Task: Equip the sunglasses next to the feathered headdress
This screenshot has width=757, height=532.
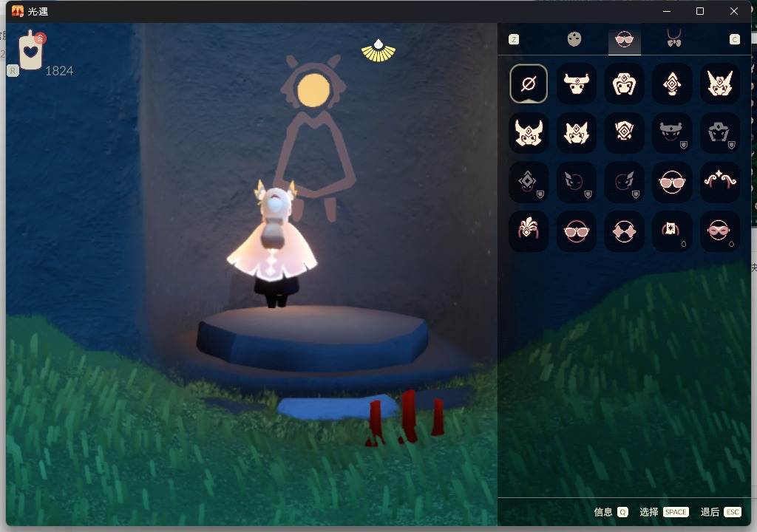Action: click(577, 231)
